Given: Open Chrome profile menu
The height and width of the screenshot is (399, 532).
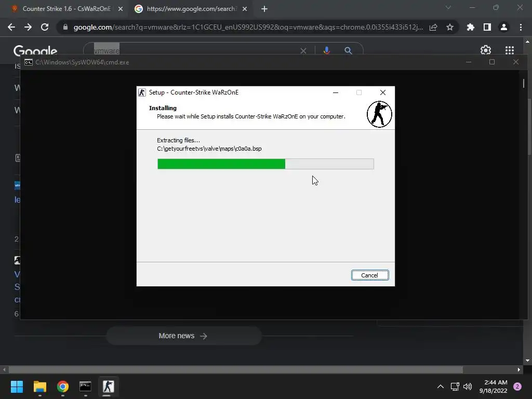Looking at the screenshot, I should [504, 27].
